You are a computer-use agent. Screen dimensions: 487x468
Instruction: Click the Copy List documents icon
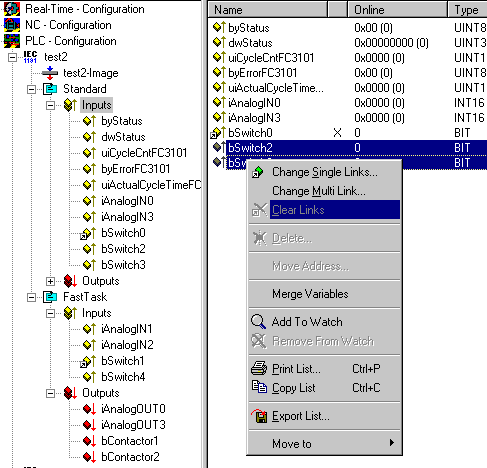(x=259, y=387)
